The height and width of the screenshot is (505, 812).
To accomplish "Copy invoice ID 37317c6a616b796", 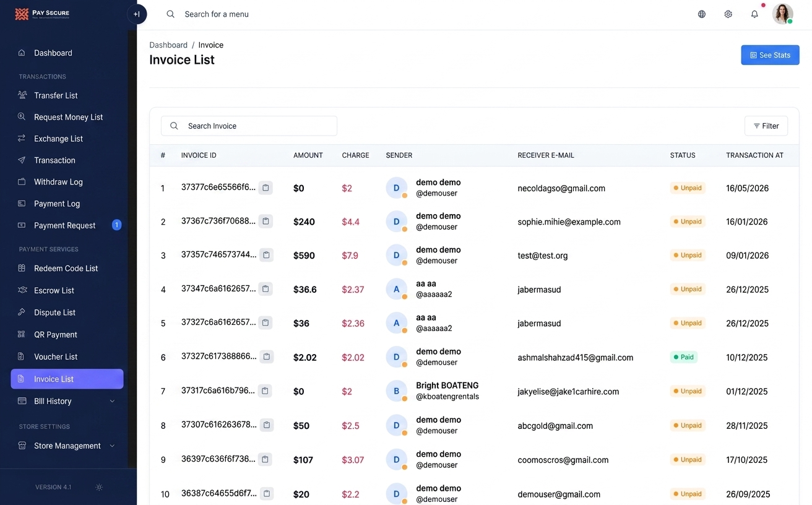I will coord(265,391).
